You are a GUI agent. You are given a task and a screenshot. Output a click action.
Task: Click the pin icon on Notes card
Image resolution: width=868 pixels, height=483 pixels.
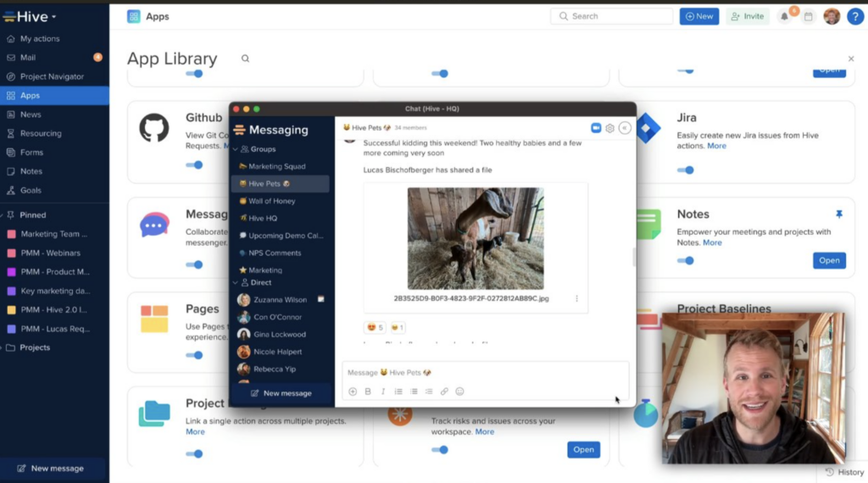point(838,214)
